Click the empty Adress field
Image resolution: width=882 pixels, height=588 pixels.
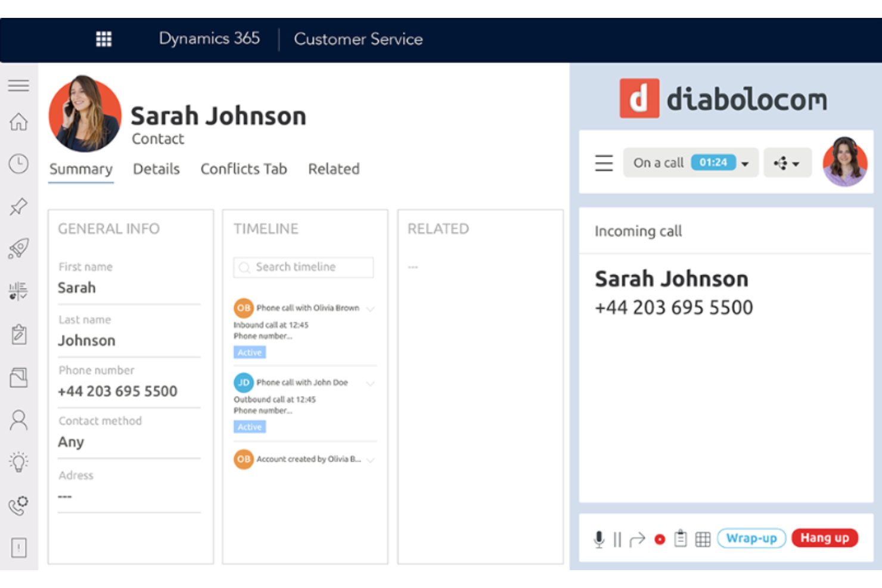(x=129, y=496)
